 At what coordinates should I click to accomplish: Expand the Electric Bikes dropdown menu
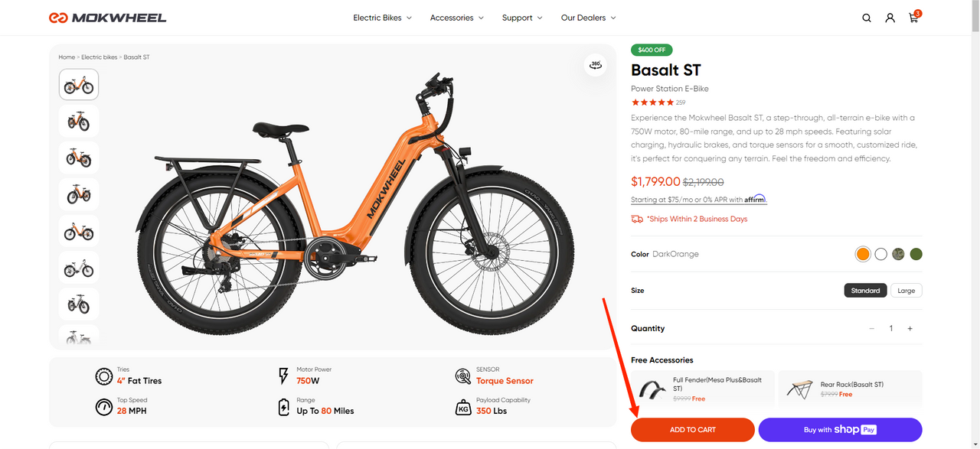coord(382,18)
